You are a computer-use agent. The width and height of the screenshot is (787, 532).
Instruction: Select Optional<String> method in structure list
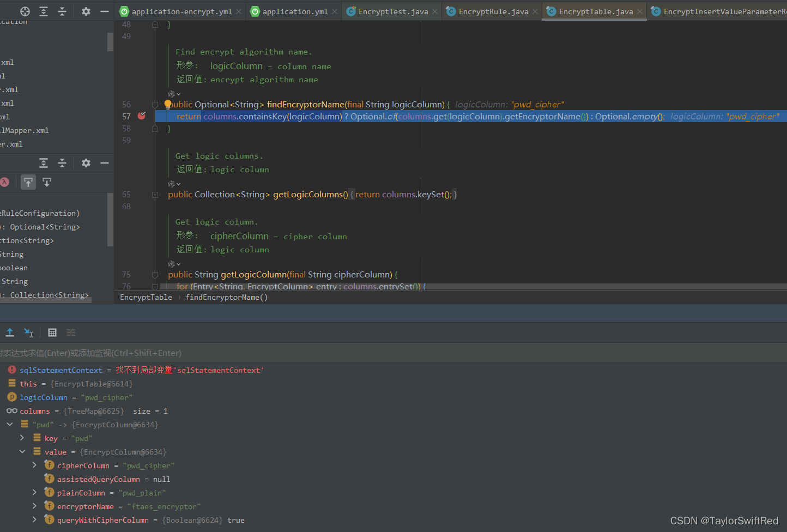click(x=40, y=227)
